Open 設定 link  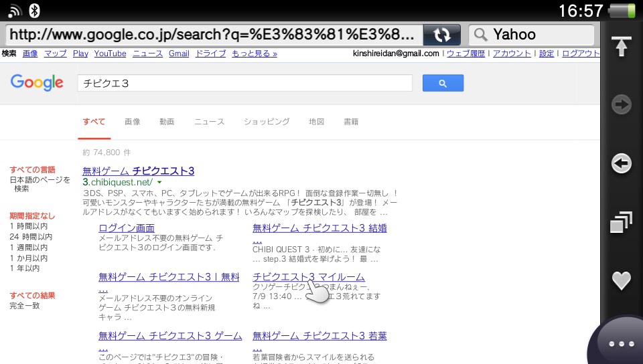pos(547,54)
